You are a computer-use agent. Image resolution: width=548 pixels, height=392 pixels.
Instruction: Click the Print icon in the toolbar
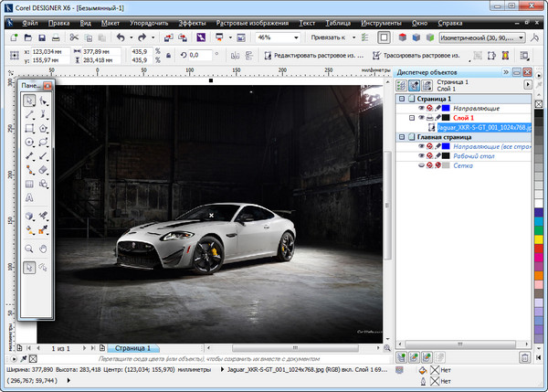(58, 37)
